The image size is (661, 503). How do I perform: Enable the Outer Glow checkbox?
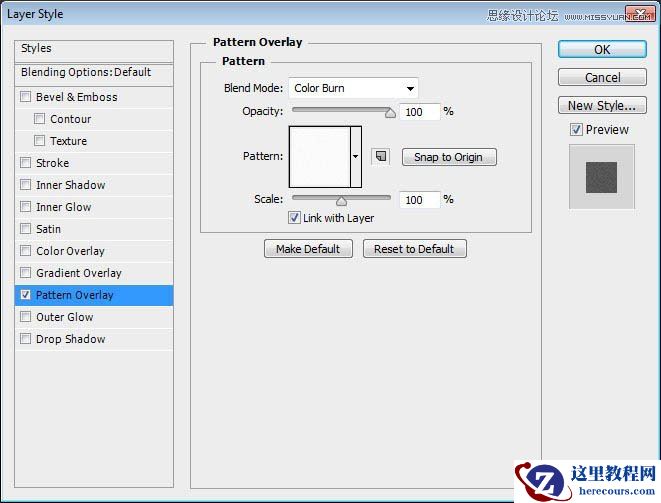[x=26, y=316]
